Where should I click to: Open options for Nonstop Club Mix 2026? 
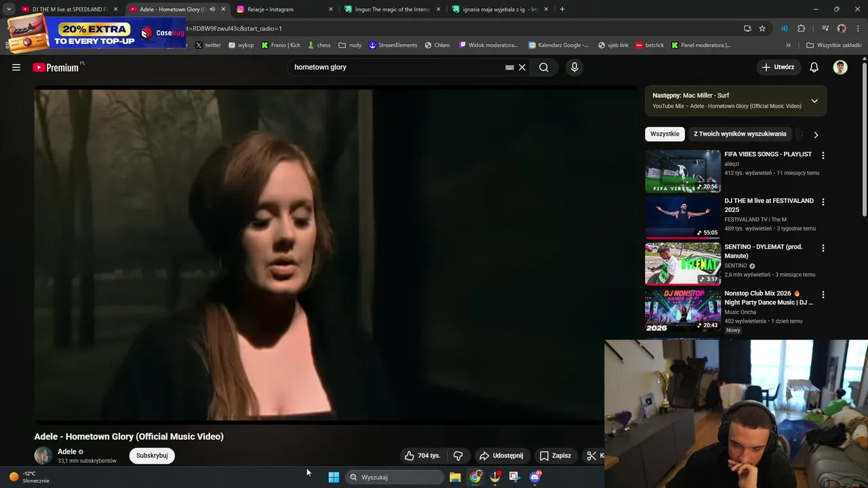point(823,295)
